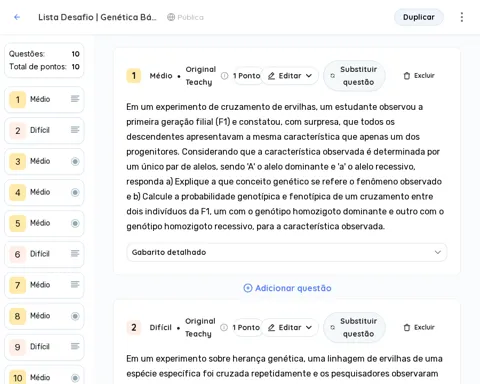Click multiple-choice icon on sidebar question 10
The image size is (480, 384).
75,378
